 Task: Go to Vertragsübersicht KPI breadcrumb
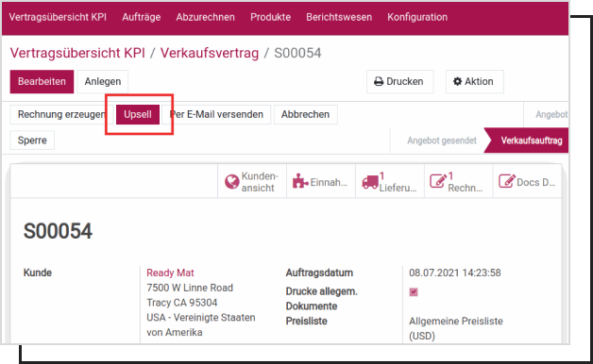click(x=77, y=53)
